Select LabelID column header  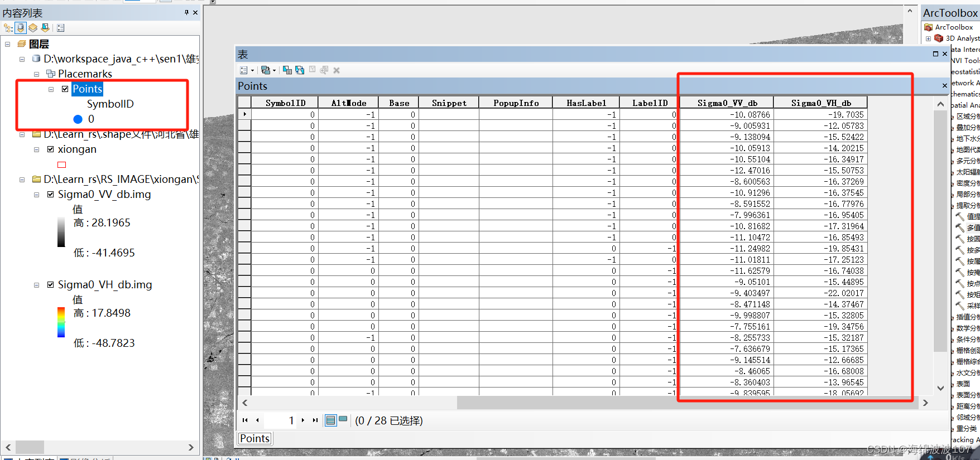coord(650,103)
